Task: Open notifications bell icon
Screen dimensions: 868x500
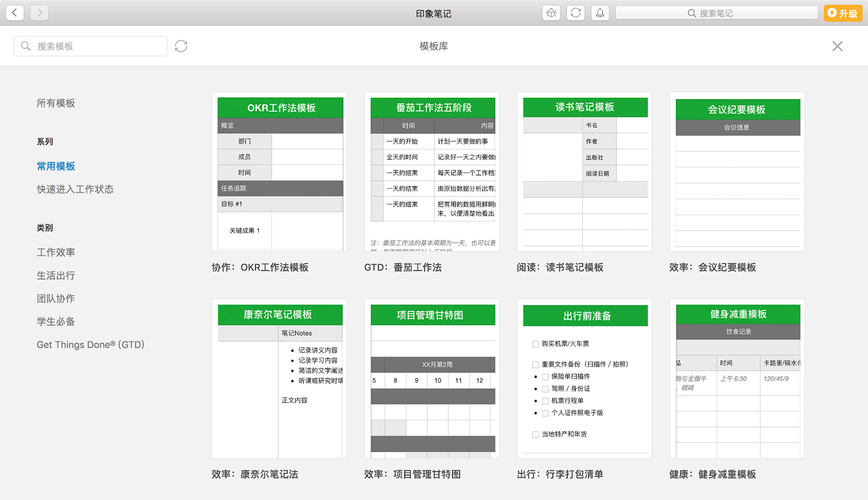Action: (x=600, y=13)
